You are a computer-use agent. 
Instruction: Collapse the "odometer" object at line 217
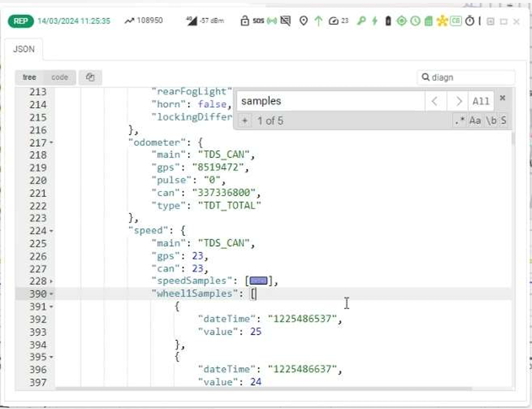point(52,143)
